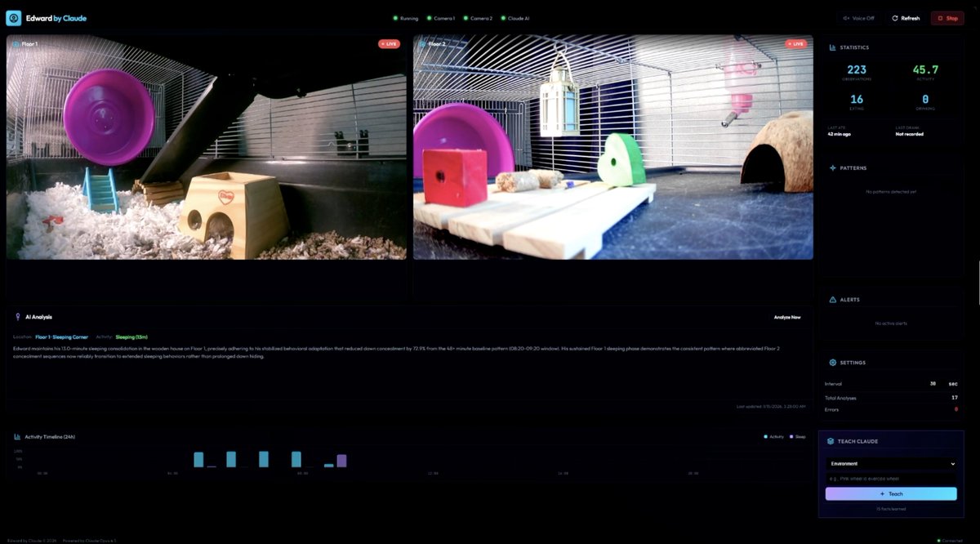Click the Settings gear icon

[x=832, y=363]
